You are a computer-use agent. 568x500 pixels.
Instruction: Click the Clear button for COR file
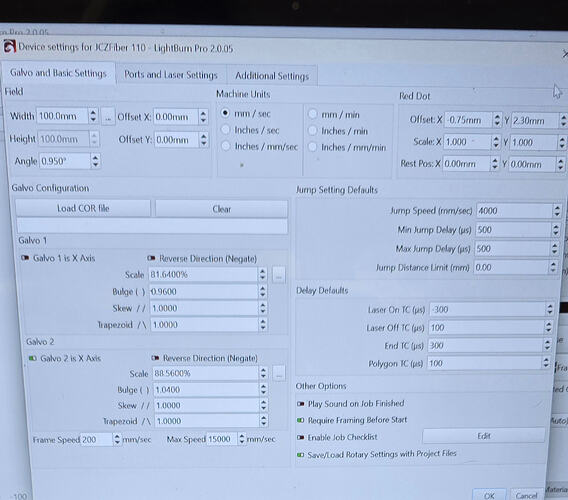[x=221, y=209]
